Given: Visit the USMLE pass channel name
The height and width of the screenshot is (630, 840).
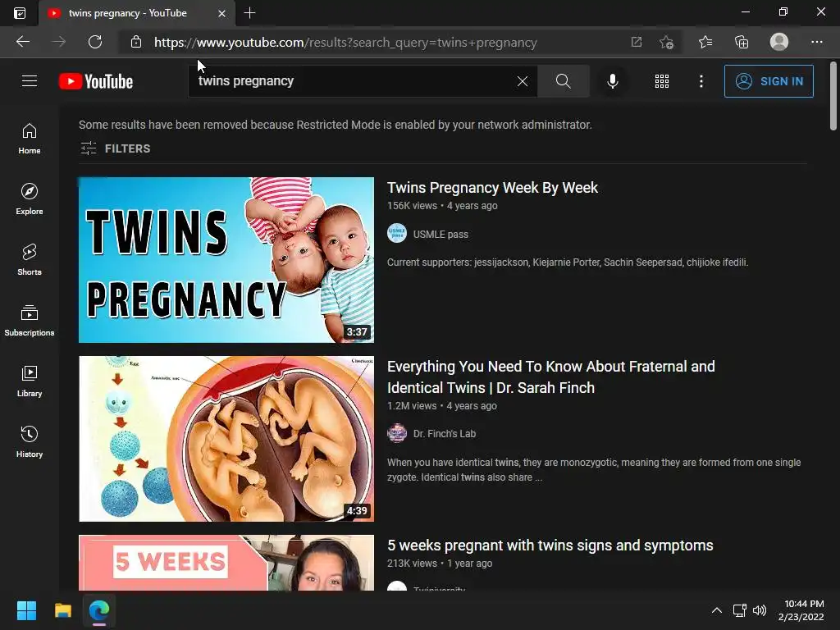Looking at the screenshot, I should tap(441, 234).
